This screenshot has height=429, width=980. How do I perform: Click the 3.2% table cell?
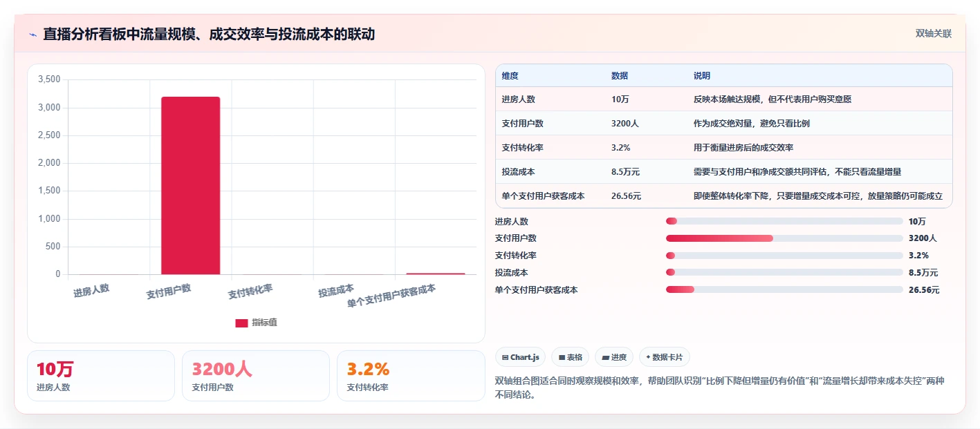tap(621, 147)
